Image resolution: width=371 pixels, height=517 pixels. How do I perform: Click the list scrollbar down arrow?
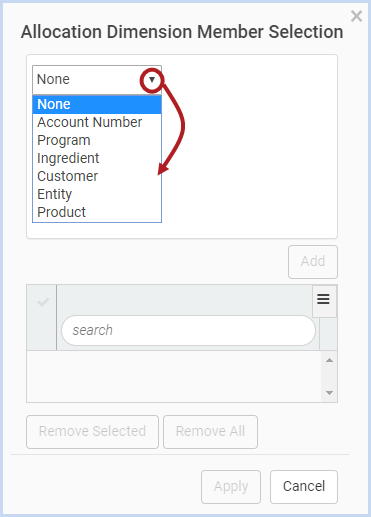[x=329, y=393]
